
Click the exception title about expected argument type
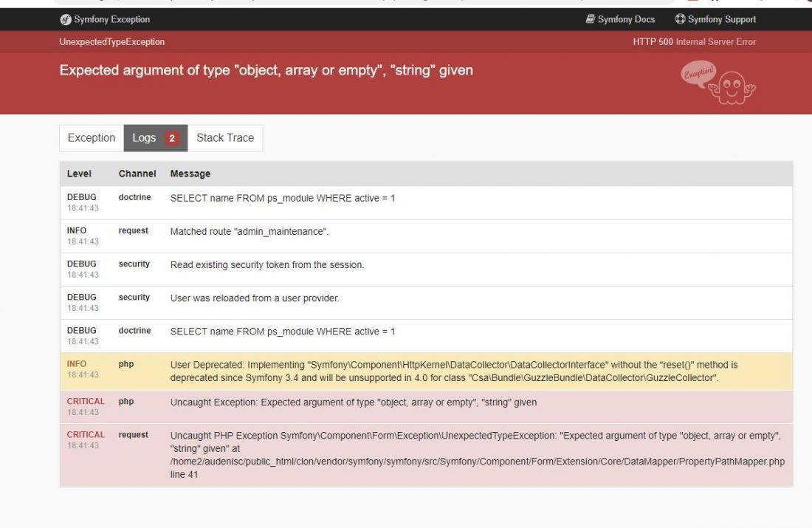point(266,70)
